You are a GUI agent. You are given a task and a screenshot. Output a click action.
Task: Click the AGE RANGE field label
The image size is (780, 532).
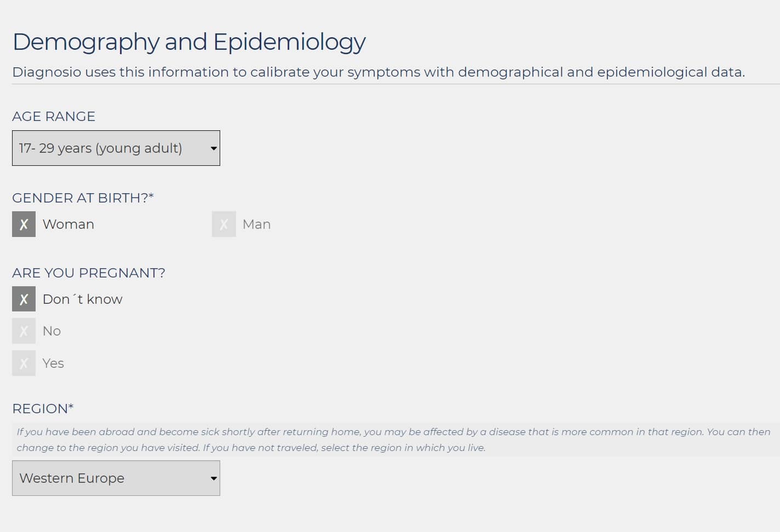(x=54, y=117)
